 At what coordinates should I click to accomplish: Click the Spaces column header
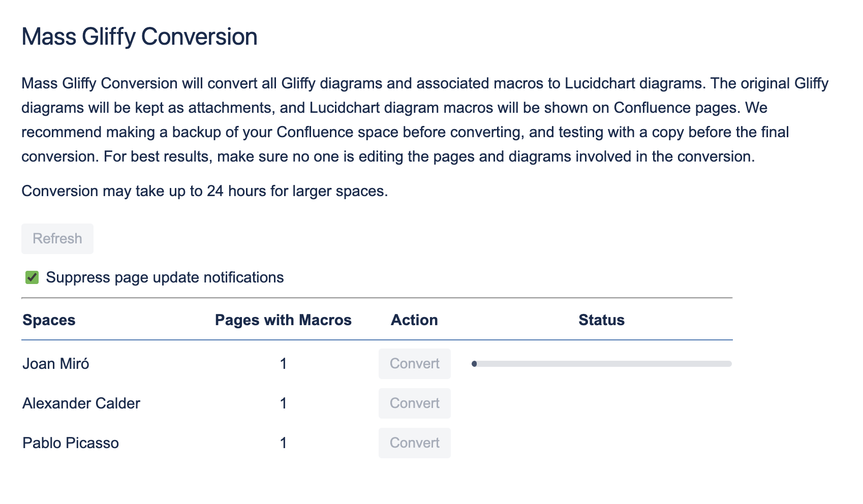point(49,320)
